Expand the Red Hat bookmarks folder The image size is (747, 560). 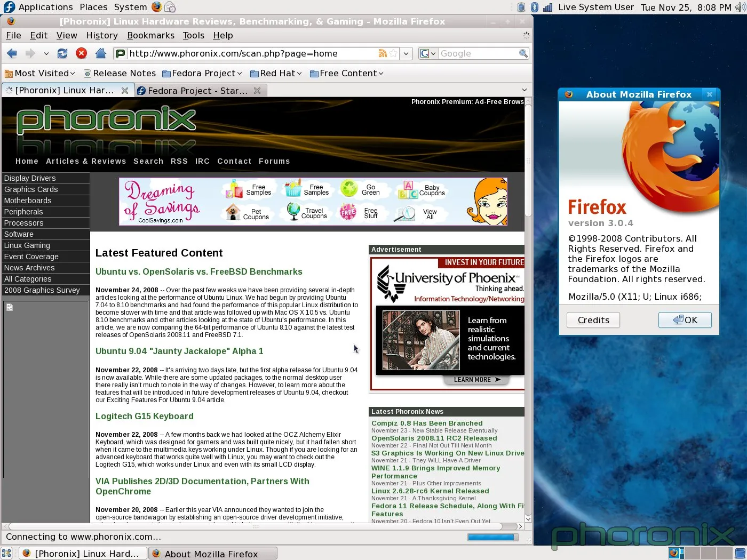[276, 73]
